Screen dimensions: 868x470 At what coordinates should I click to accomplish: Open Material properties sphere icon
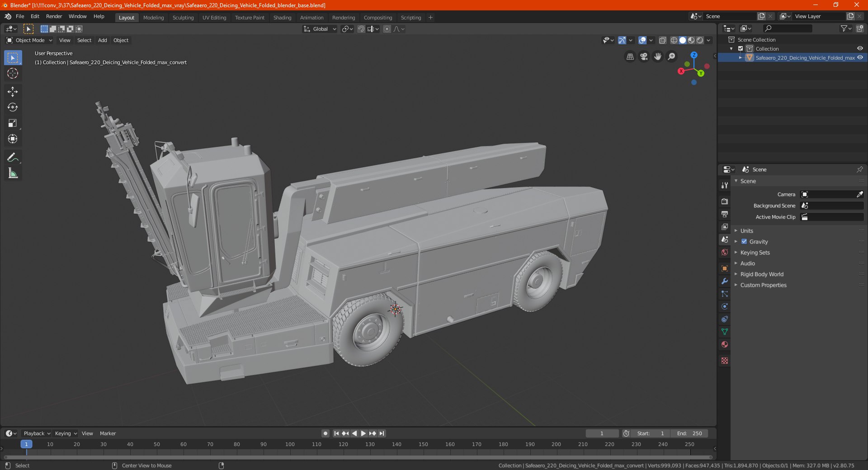click(725, 344)
